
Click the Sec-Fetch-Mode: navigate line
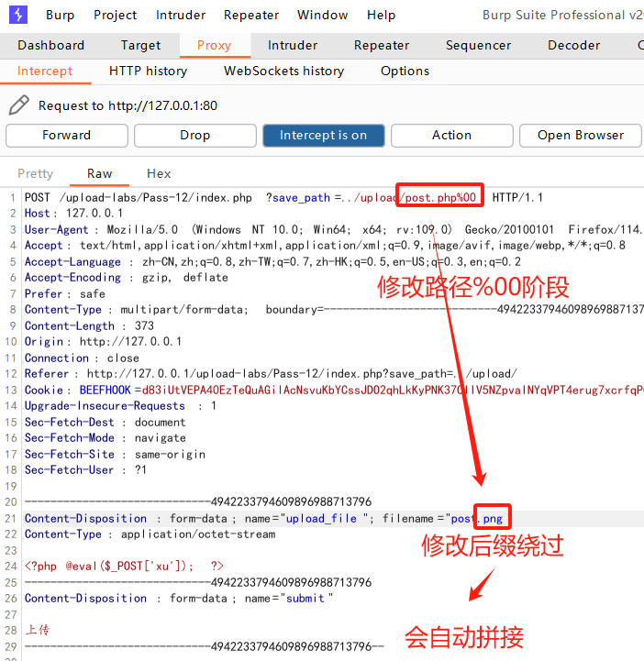[x=105, y=437]
